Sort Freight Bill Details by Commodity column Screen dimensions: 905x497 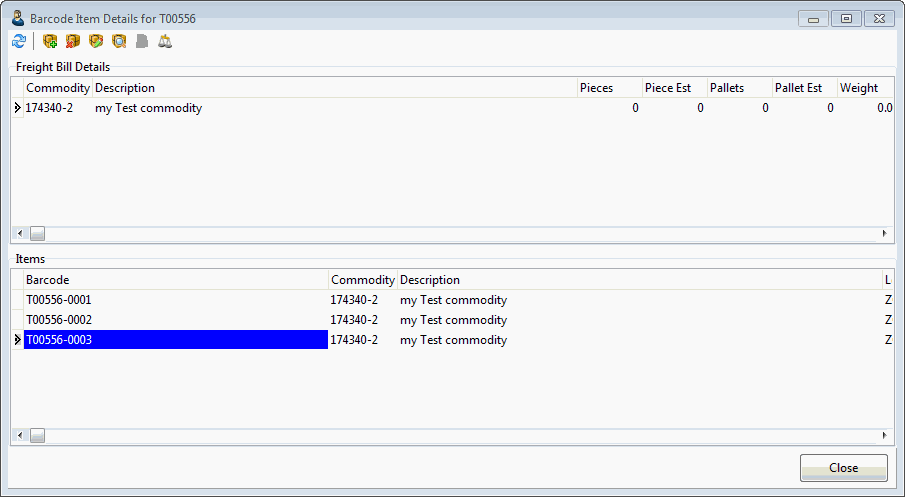58,88
